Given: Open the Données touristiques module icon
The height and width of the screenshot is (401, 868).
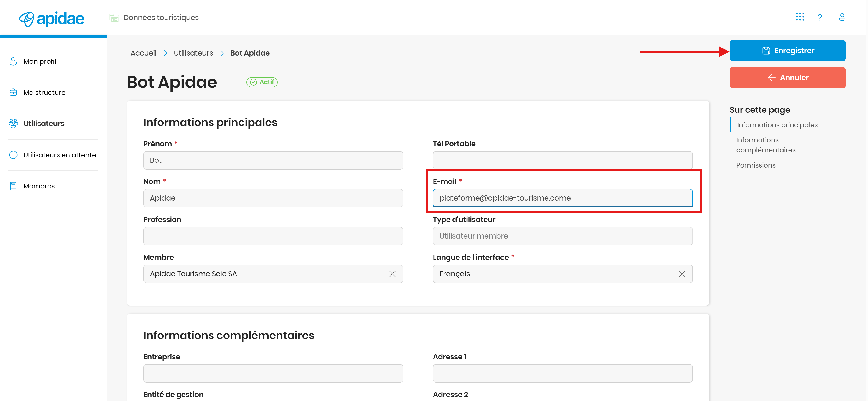Looking at the screenshot, I should pos(114,18).
